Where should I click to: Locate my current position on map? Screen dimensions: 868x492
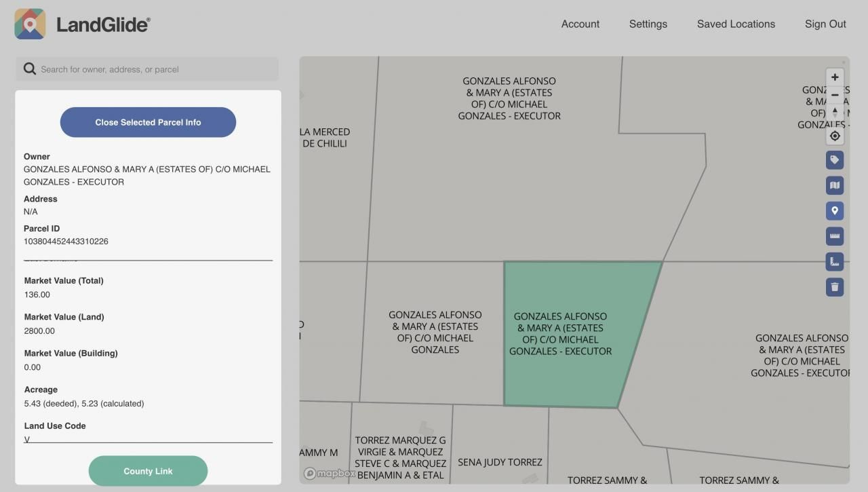[x=835, y=136]
